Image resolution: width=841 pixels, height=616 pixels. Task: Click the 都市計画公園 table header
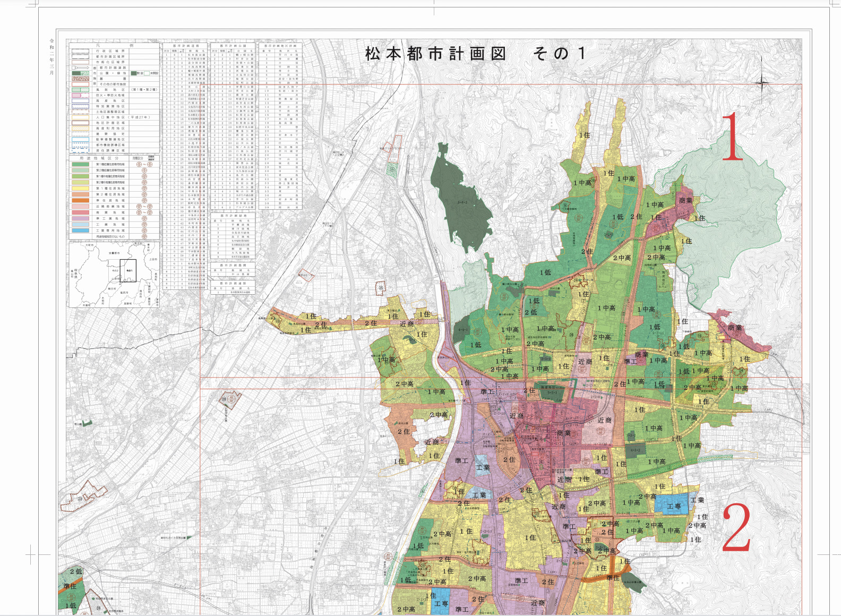[x=233, y=46]
